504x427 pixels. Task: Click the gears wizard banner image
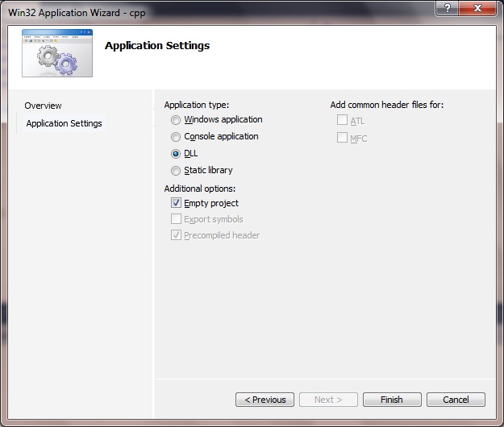[x=57, y=53]
